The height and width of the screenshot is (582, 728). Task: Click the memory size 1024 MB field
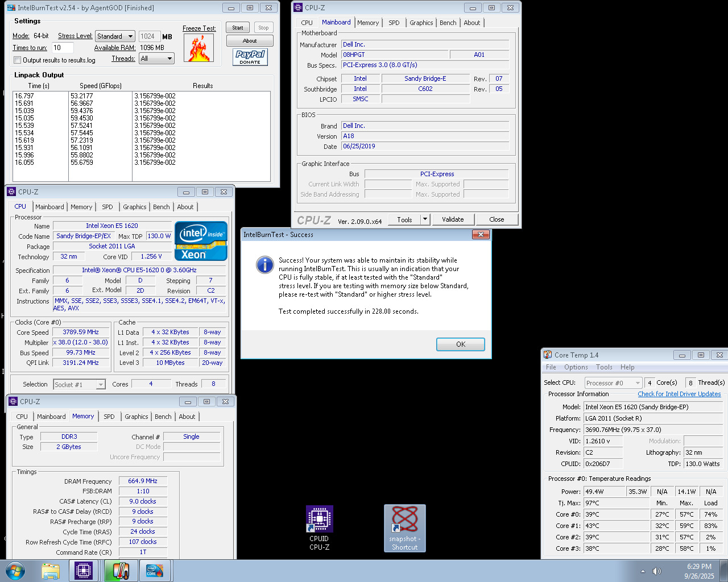tap(149, 36)
